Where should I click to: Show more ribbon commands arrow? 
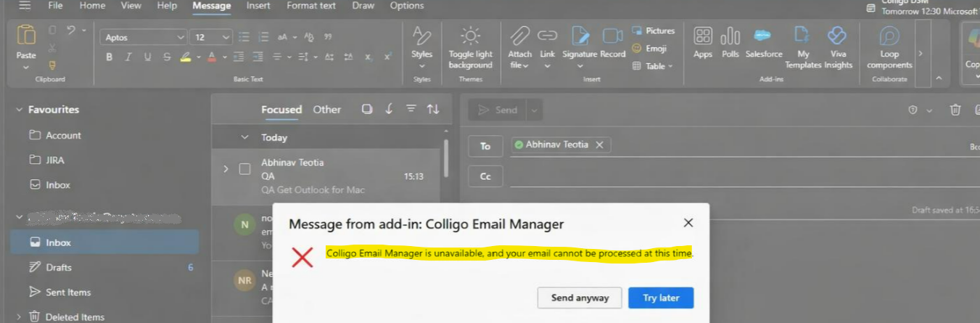[x=921, y=54]
